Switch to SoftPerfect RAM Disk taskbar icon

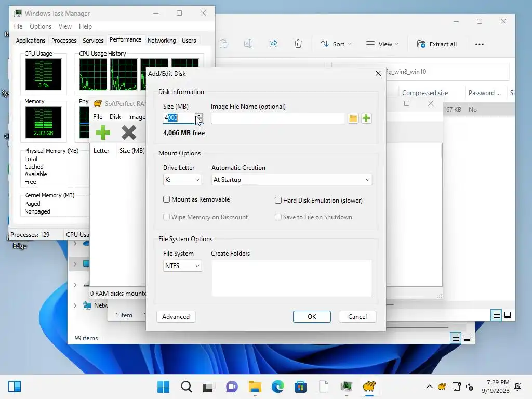[x=369, y=387]
